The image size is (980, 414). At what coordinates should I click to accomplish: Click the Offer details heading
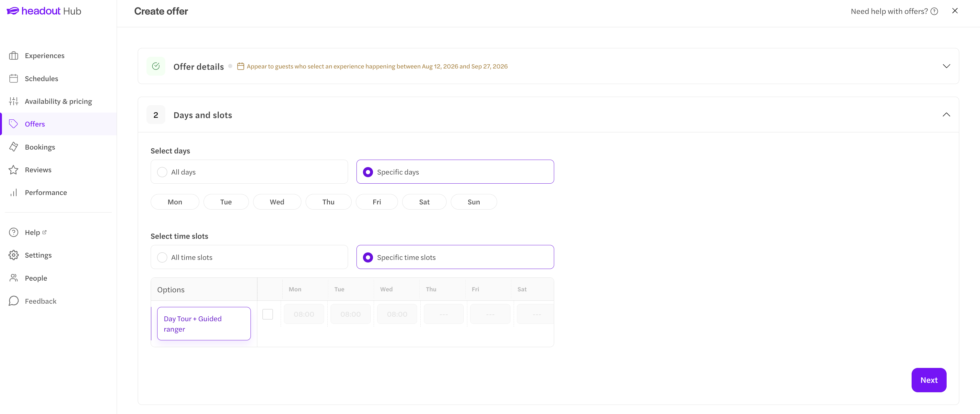199,67
